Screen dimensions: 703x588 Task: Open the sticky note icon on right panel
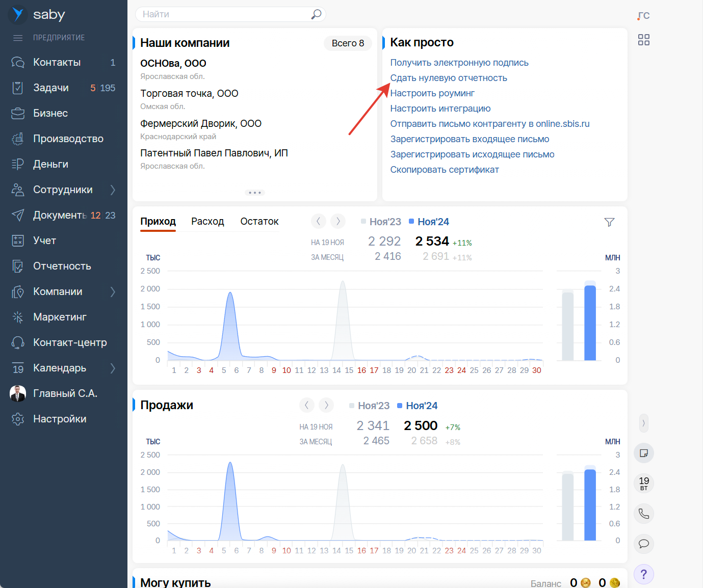coord(644,453)
